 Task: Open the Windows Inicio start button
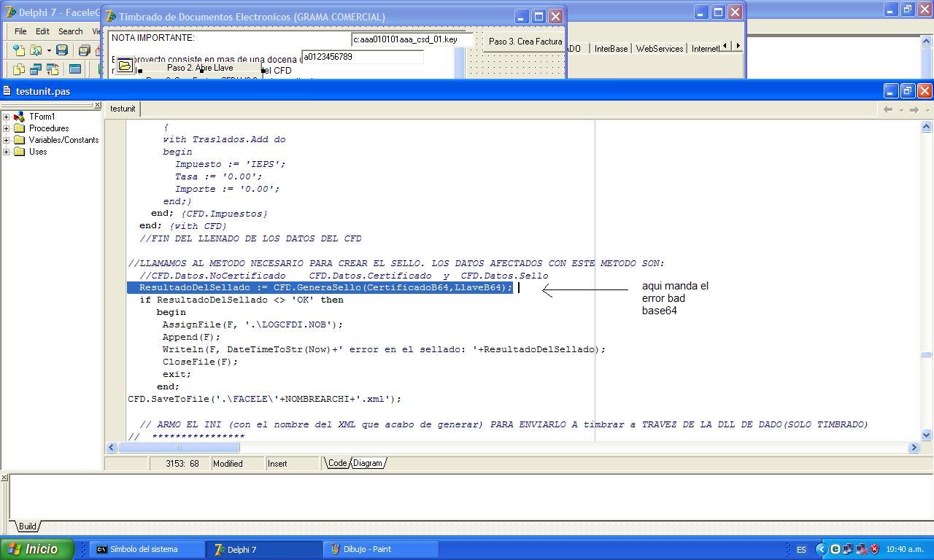point(37,549)
